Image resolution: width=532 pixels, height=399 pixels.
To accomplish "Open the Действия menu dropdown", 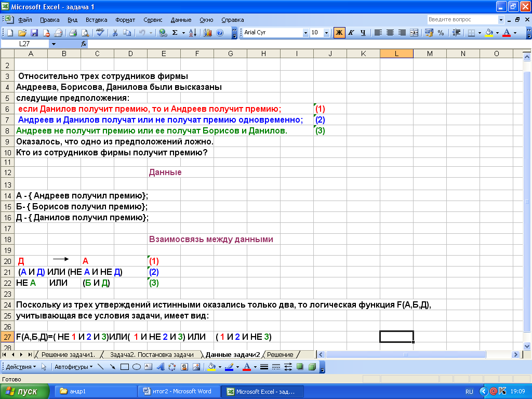I will click(x=21, y=367).
